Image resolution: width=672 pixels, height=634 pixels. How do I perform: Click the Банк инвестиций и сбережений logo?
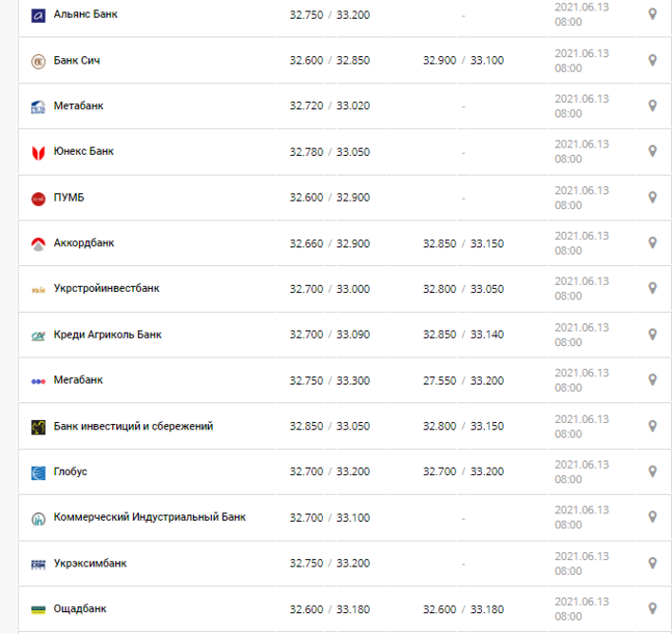[38, 428]
